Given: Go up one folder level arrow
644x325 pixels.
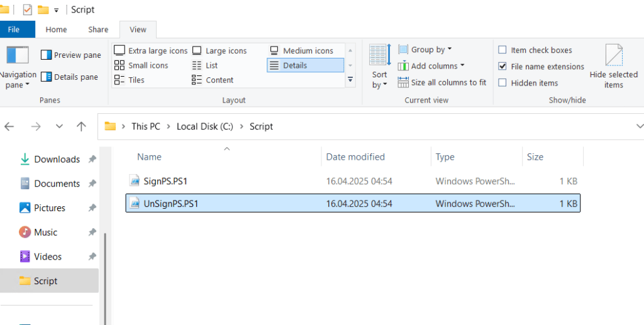Looking at the screenshot, I should 81,126.
